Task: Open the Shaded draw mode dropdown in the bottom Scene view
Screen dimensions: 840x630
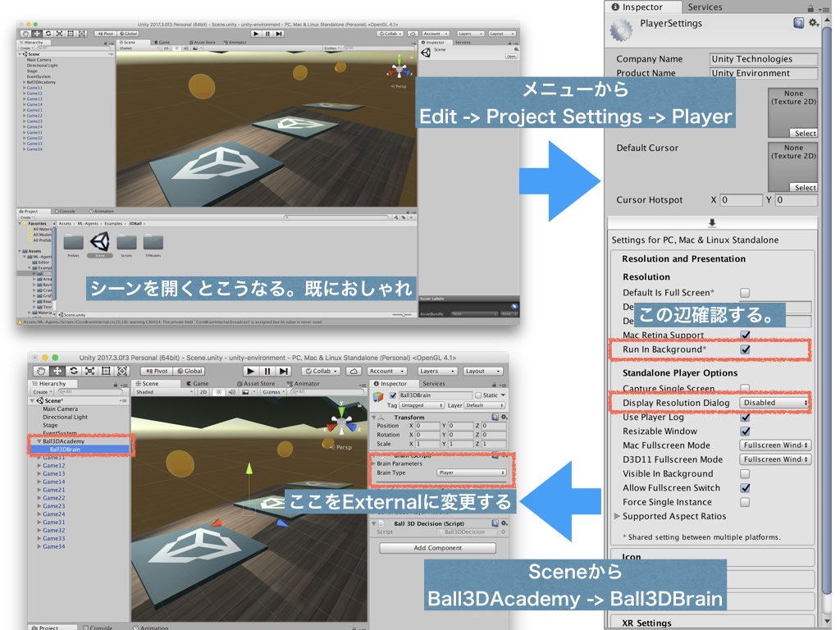Action: (164, 392)
